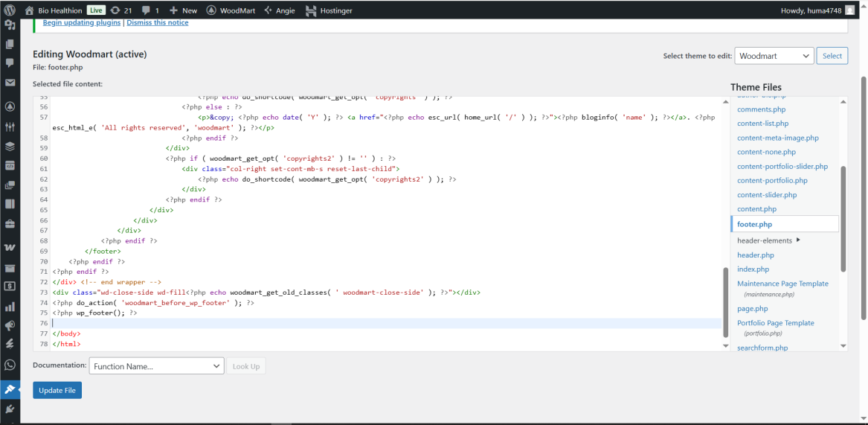This screenshot has height=425, width=868.
Task: Open the envelope mail icon in sidebar
Action: coord(10,83)
